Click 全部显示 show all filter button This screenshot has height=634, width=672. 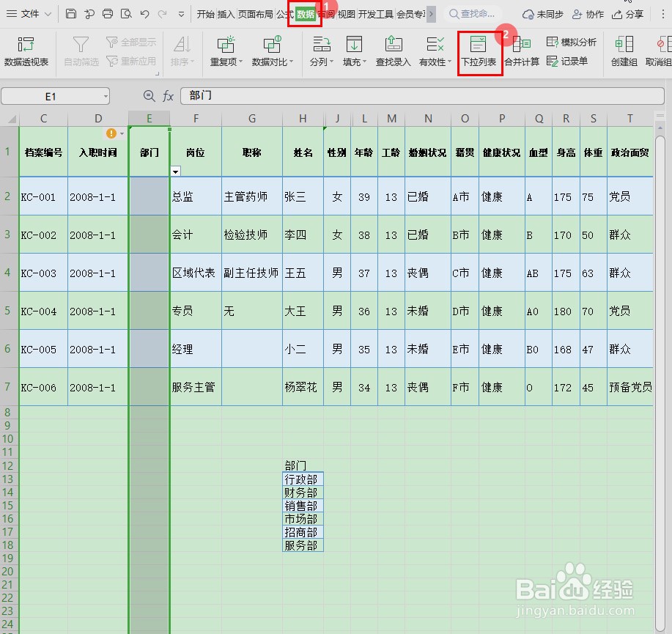[130, 42]
